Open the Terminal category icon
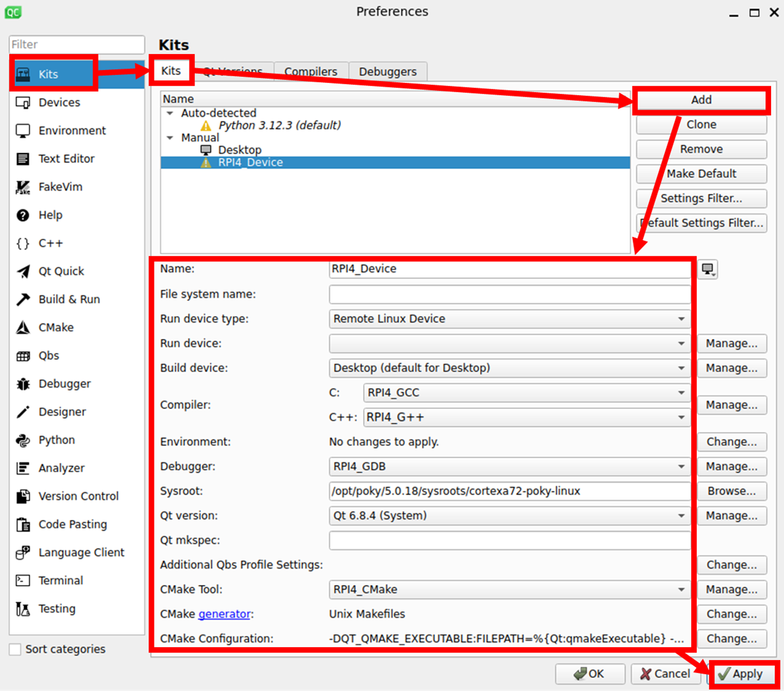 tap(23, 581)
